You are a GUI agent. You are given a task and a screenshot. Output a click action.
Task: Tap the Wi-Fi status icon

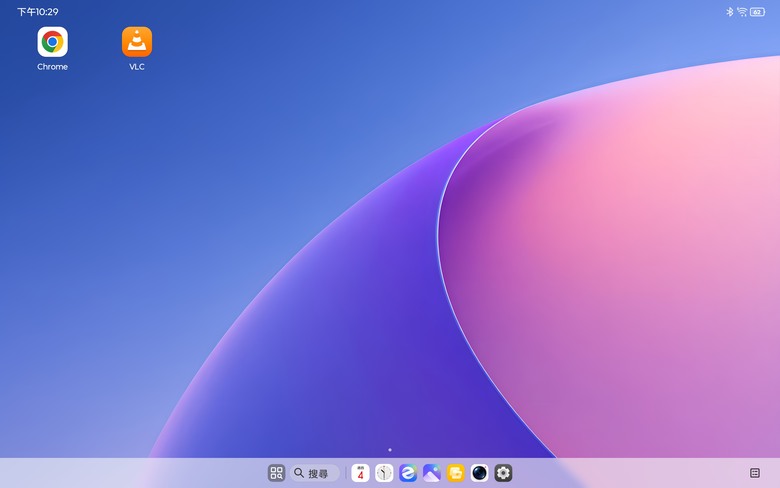742,12
